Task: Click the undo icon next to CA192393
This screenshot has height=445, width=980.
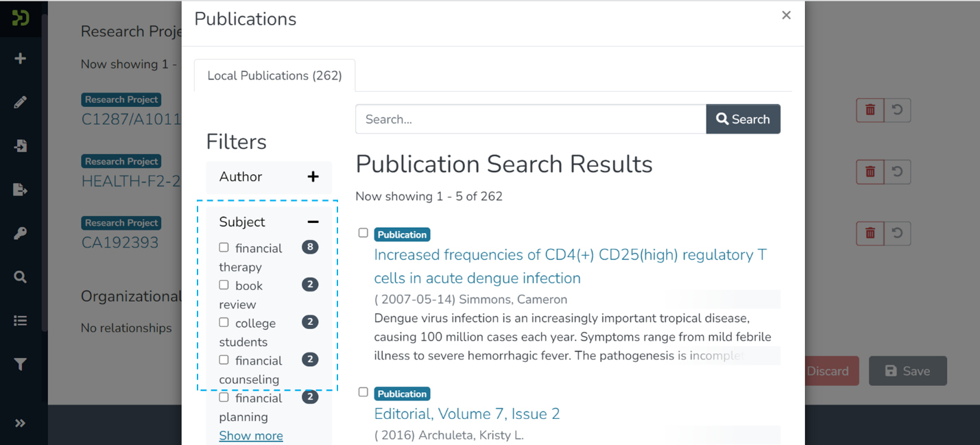Action: pos(897,233)
